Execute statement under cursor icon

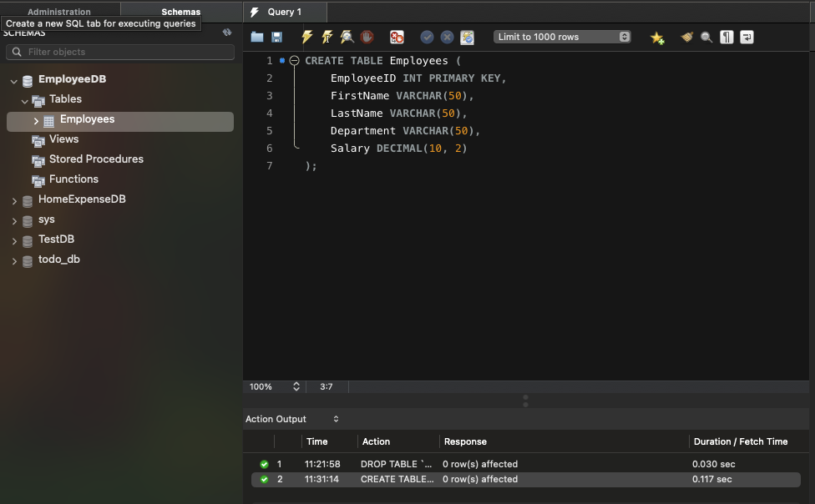327,38
